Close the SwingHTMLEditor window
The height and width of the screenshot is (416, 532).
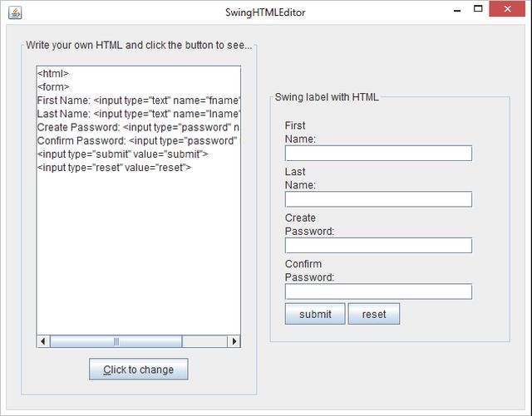tap(510, 10)
